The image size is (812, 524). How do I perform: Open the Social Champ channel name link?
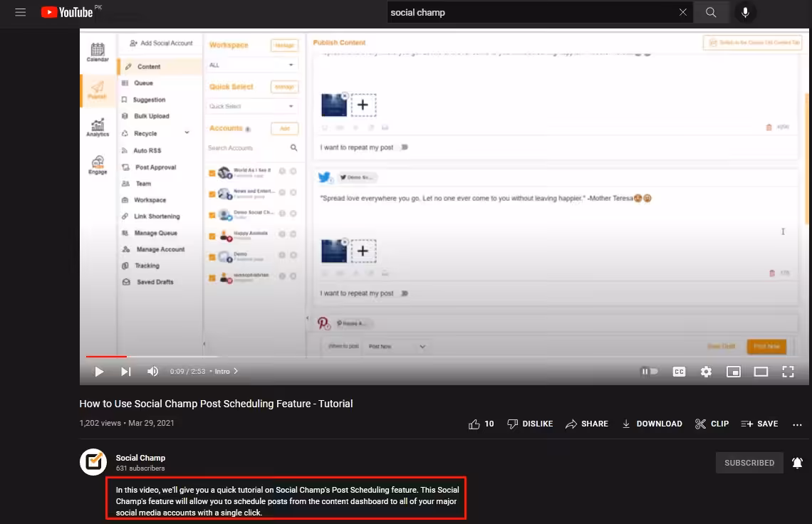140,458
